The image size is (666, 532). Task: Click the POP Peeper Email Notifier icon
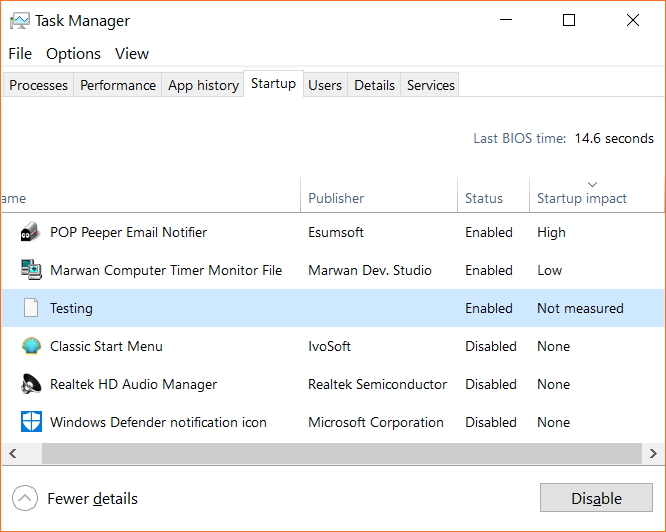[31, 232]
